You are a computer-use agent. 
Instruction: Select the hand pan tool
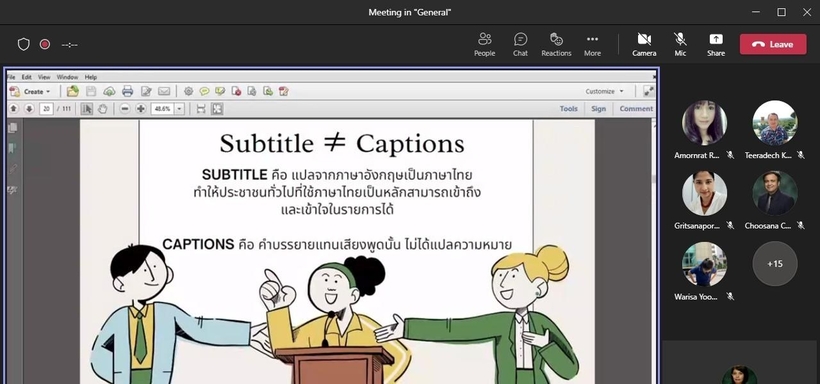[x=102, y=109]
